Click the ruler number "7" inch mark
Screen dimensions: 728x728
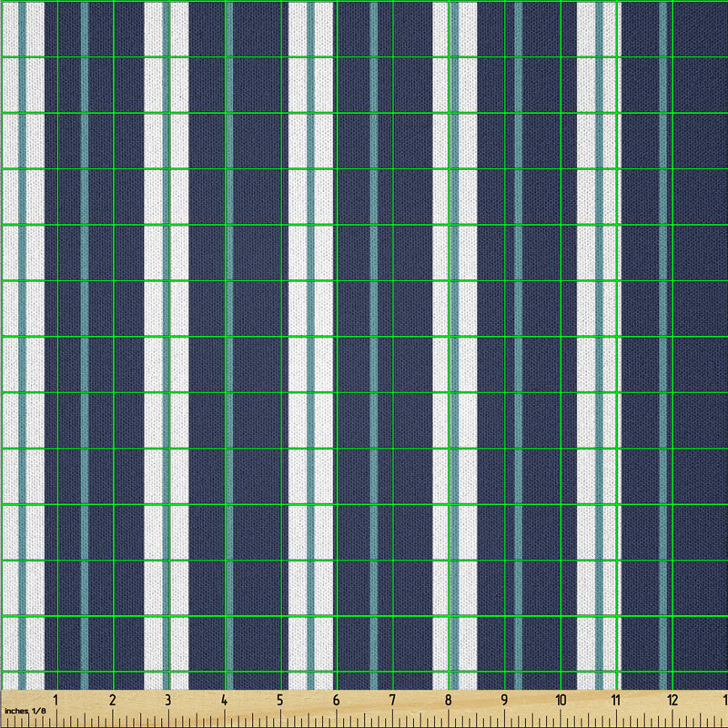pyautogui.click(x=392, y=700)
